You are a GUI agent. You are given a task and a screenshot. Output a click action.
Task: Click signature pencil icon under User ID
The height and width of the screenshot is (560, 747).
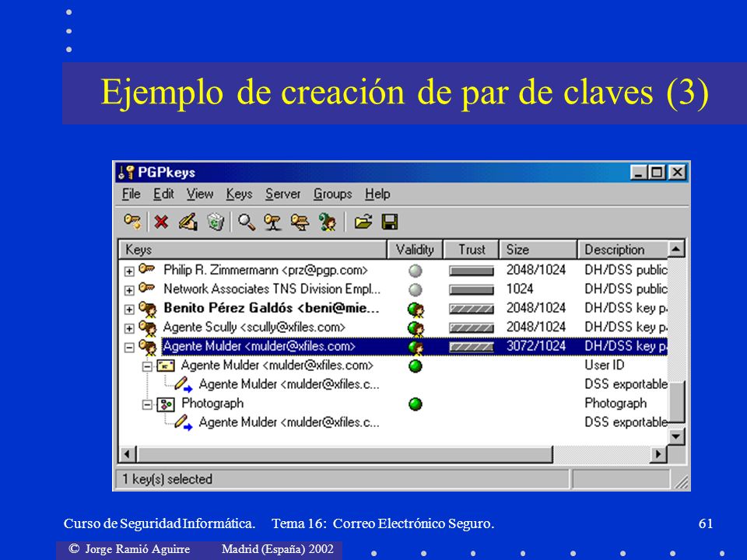(183, 384)
